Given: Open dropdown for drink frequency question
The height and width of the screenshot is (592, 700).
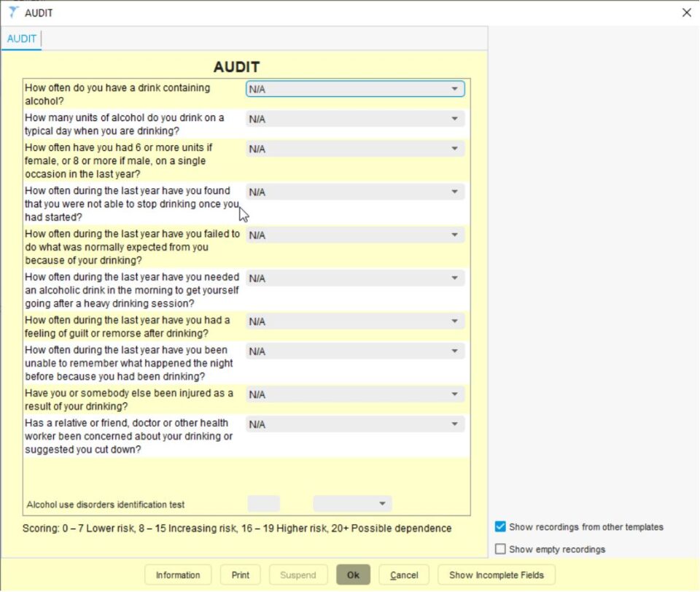Looking at the screenshot, I should coord(355,89).
